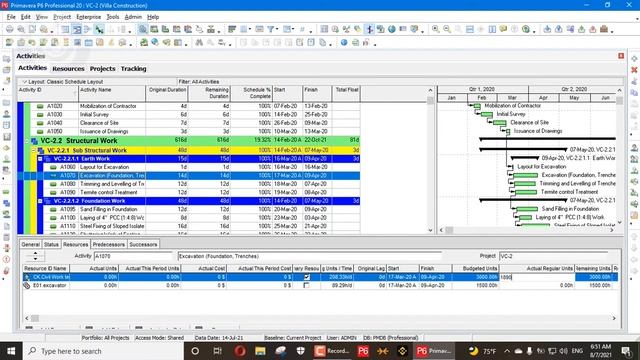Toggle Primary Resource checkbox for E01.excavator
640x360 pixels.
tap(307, 285)
